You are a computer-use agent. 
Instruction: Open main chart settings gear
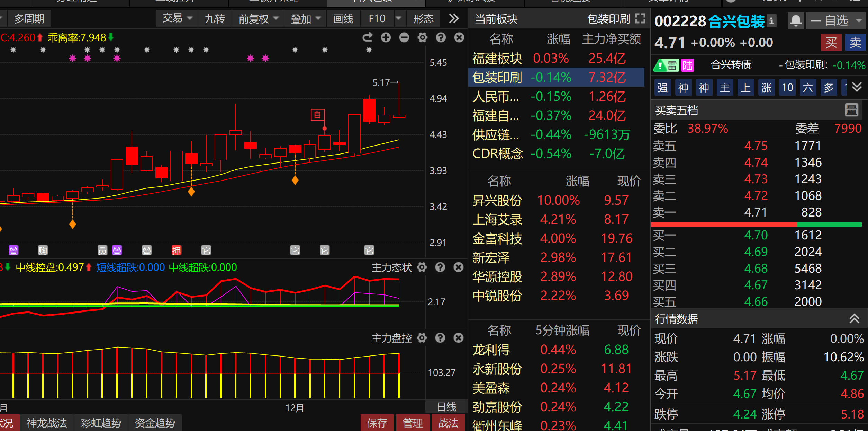[x=423, y=37]
